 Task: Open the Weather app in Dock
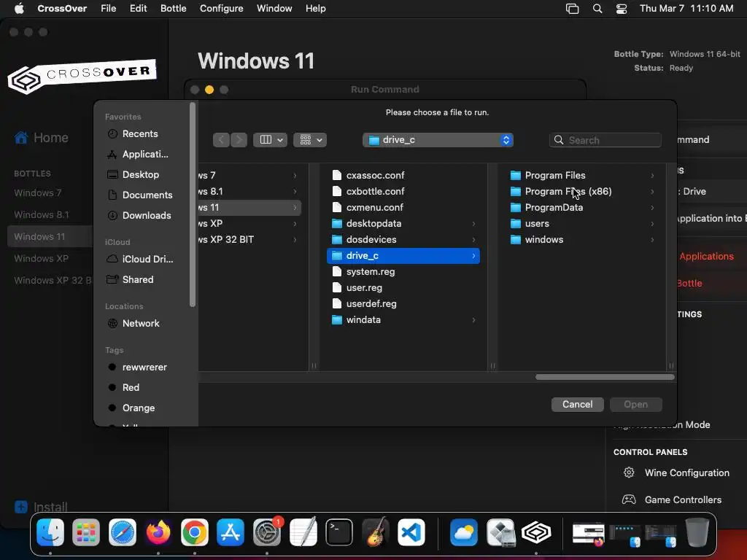pyautogui.click(x=464, y=532)
